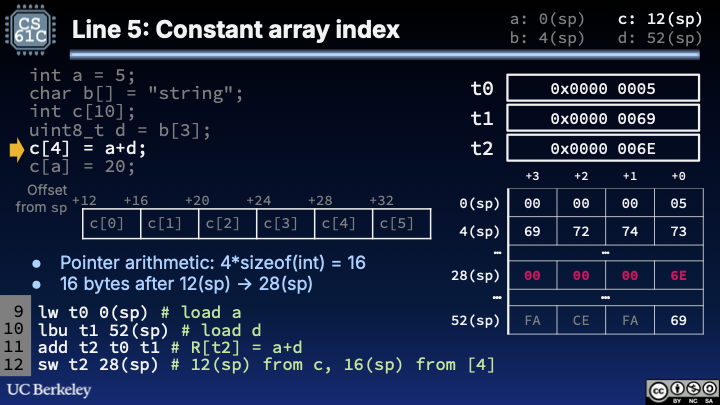Click the highlighted code line c[4] = a+d;
This screenshot has width=720, height=405.
click(x=88, y=149)
